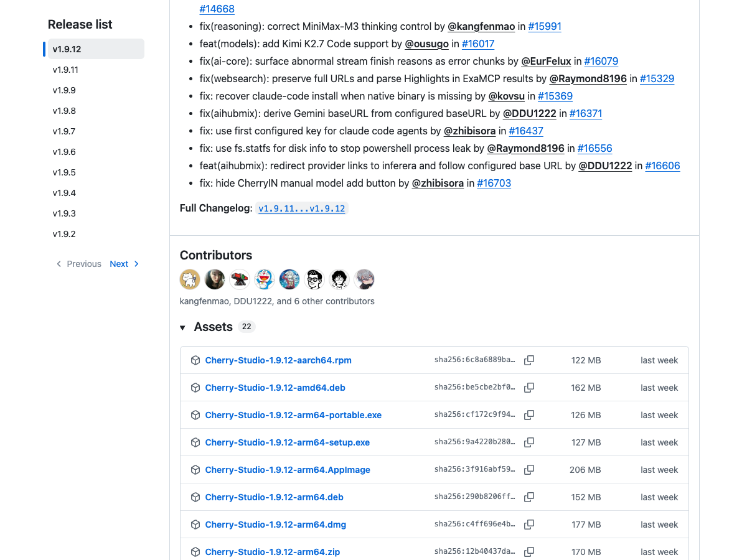Jump to release v1.9.4
The image size is (747, 560).
tap(96, 193)
